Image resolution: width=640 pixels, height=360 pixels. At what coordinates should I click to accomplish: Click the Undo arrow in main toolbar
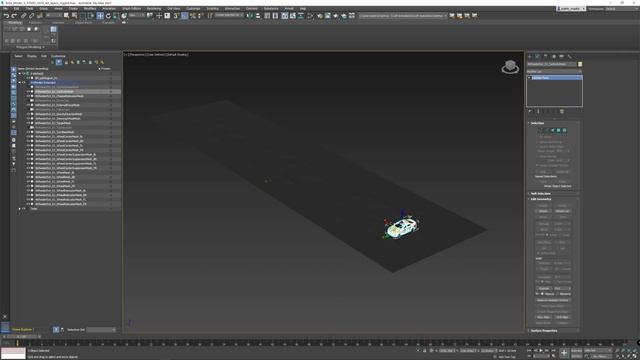tap(6, 16)
